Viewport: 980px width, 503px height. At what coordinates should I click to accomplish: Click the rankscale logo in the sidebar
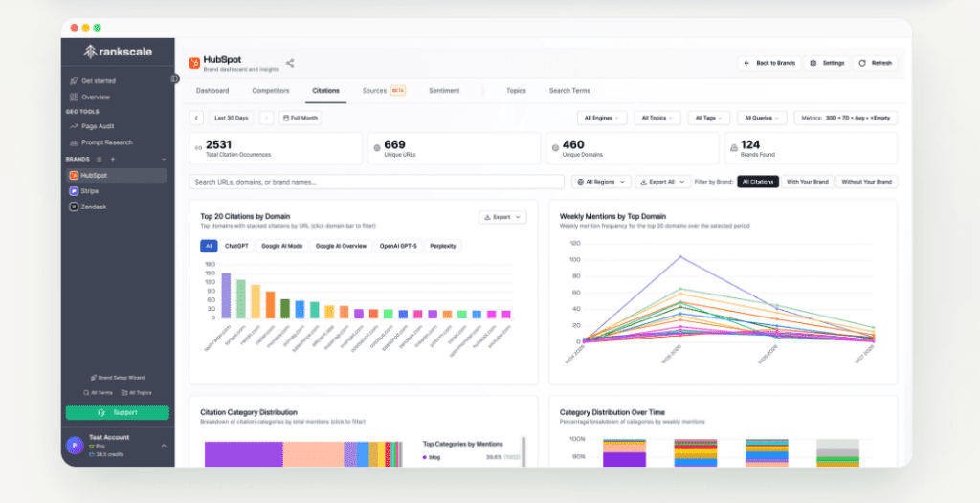pos(118,52)
